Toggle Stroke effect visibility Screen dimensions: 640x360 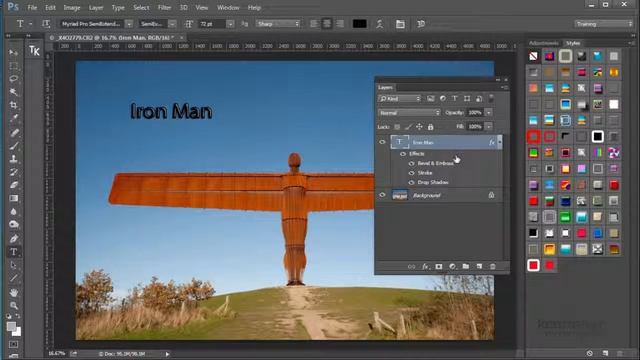click(411, 173)
